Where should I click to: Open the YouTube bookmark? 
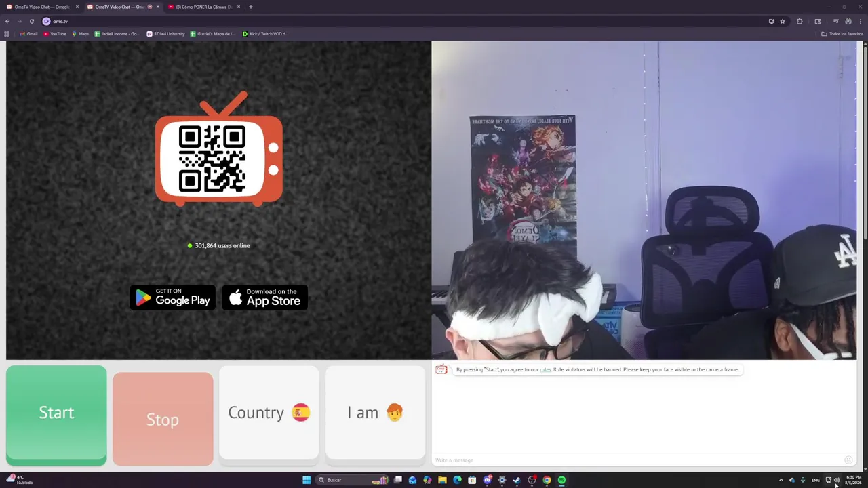tap(54, 33)
